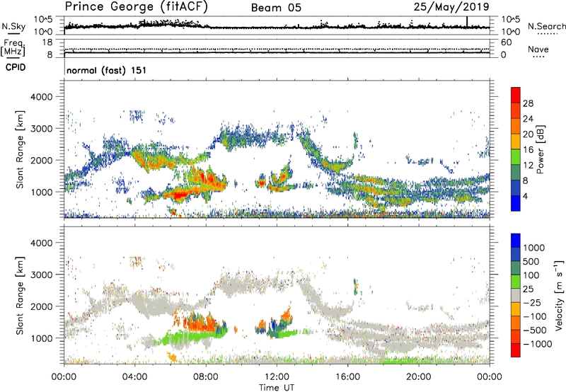Click the 'Time UT' axis label

tap(277, 388)
